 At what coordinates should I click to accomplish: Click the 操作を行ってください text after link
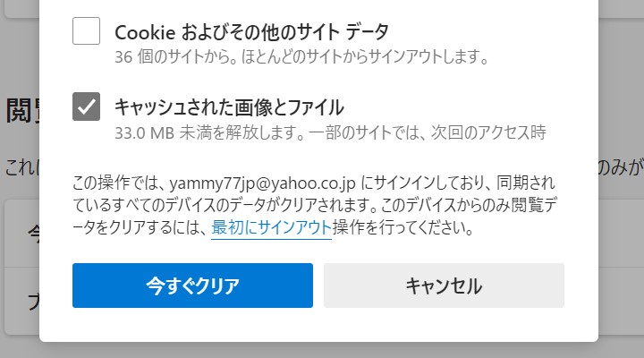[403, 227]
